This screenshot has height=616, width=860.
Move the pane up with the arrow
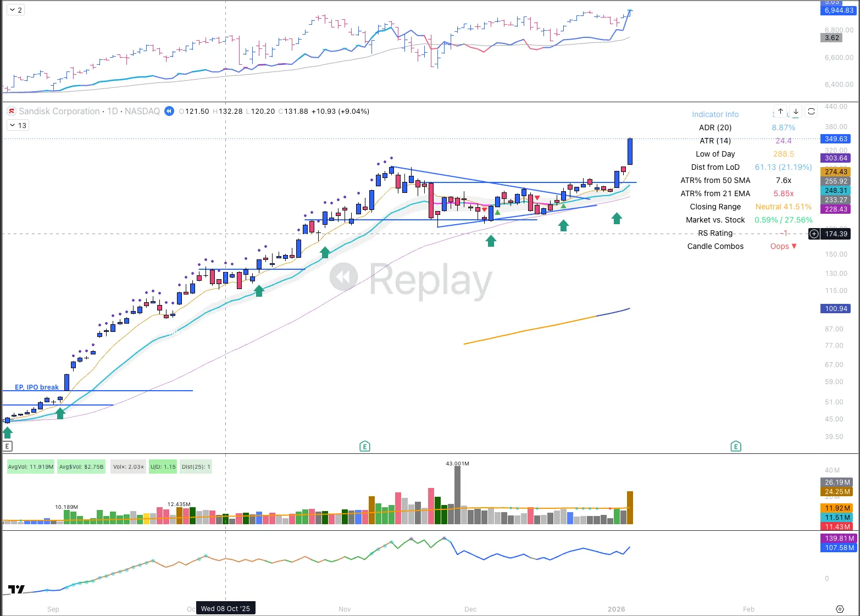tap(780, 111)
